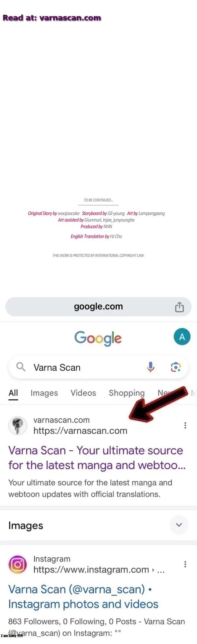Open the account avatar with letter A
This screenshot has width=197, height=644.
point(182,337)
